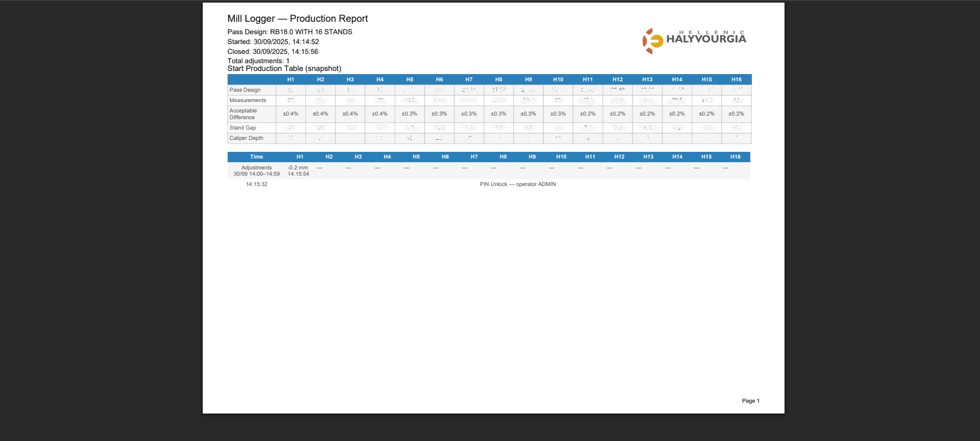Image resolution: width=980 pixels, height=441 pixels.
Task: Click the PIN Unlock operator ADMIN entry
Action: 517,184
